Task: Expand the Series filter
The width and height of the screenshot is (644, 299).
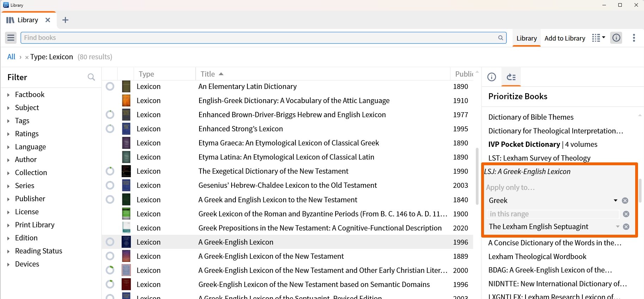Action: tap(8, 186)
